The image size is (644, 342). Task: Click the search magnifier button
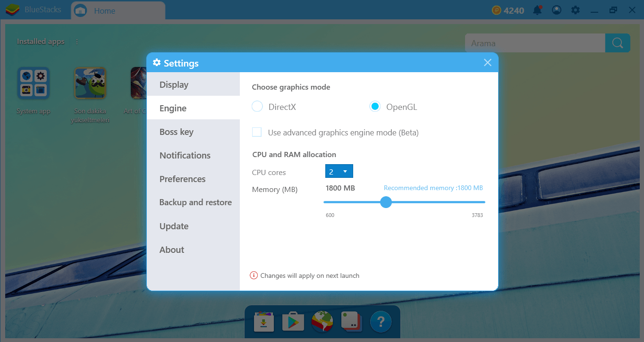tap(618, 43)
